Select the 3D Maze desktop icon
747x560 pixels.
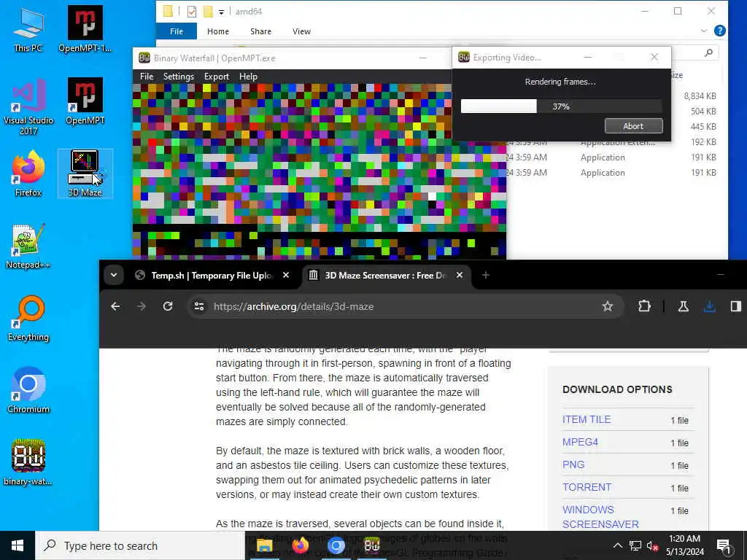tap(85, 174)
